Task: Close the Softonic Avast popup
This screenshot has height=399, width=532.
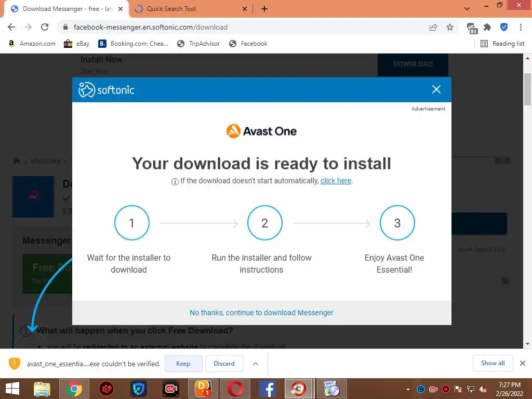Action: pyautogui.click(x=436, y=89)
